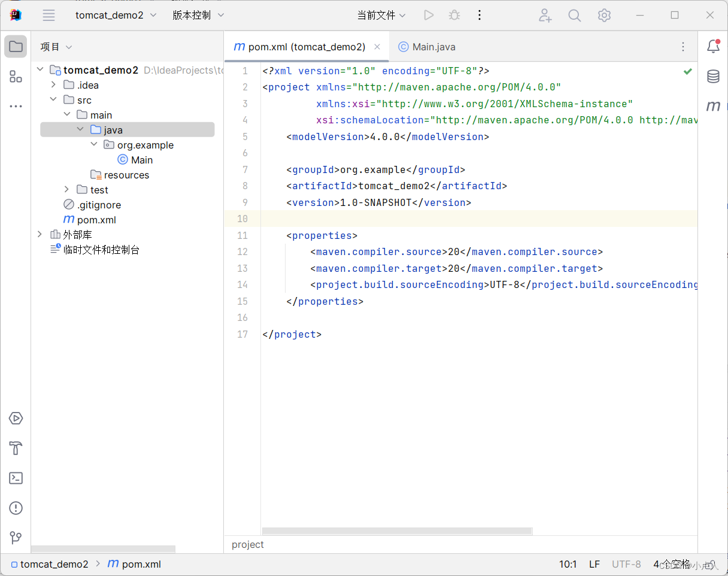Screen dimensions: 728x576
Task: Open Search Everywhere with the magnifier
Action: [x=574, y=15]
